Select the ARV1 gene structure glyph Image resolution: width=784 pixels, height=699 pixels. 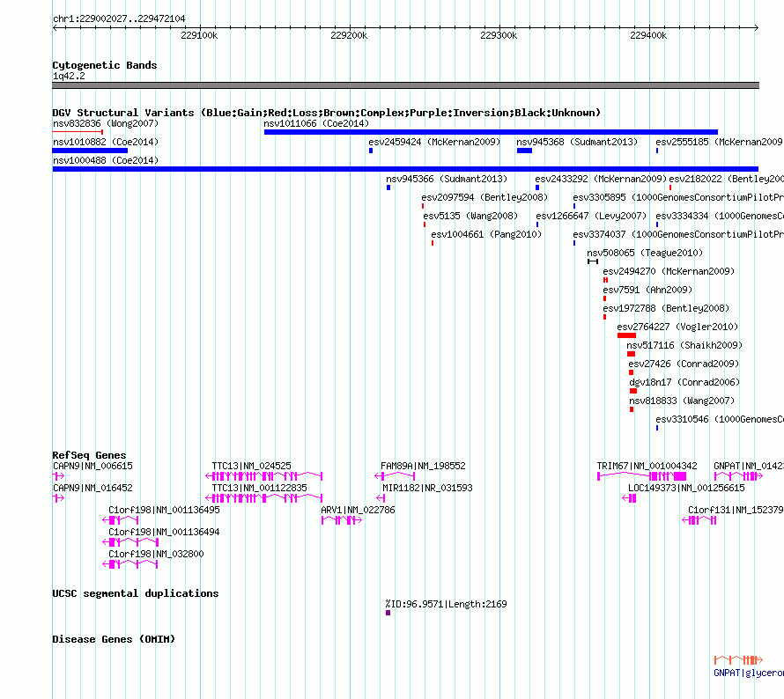tap(342, 520)
